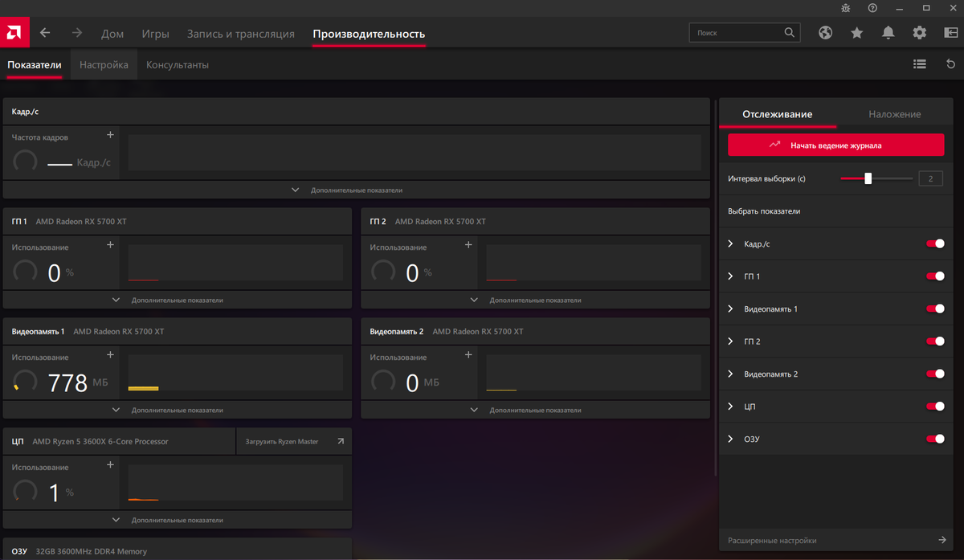Viewport: 964px width, 560px height.
Task: Toggle Видеопамять 2 tracking switch
Action: [935, 374]
